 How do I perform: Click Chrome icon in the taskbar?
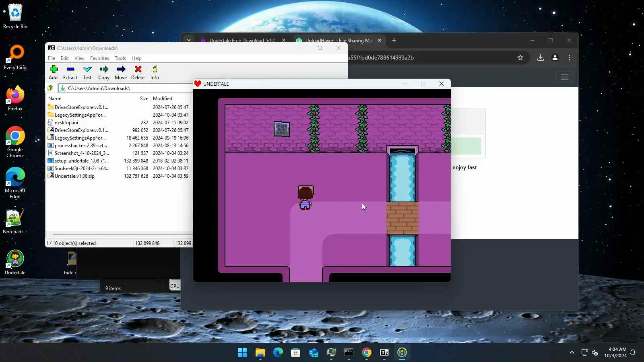367,353
